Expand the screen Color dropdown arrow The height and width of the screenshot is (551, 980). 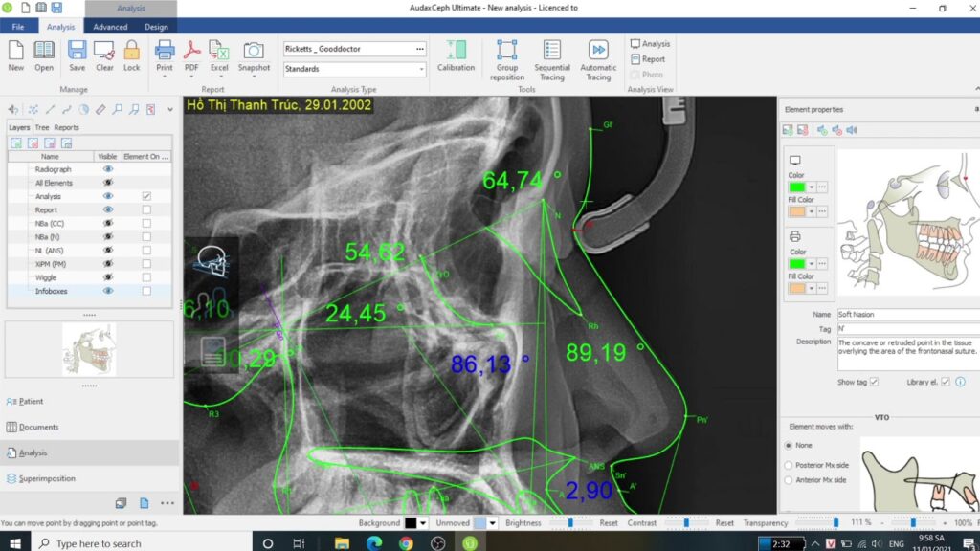(812, 187)
